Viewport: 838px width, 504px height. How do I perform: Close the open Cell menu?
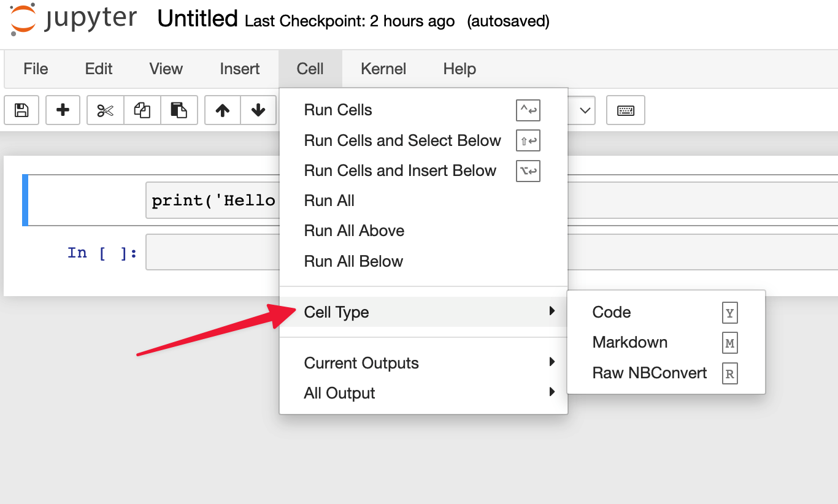pyautogui.click(x=310, y=69)
